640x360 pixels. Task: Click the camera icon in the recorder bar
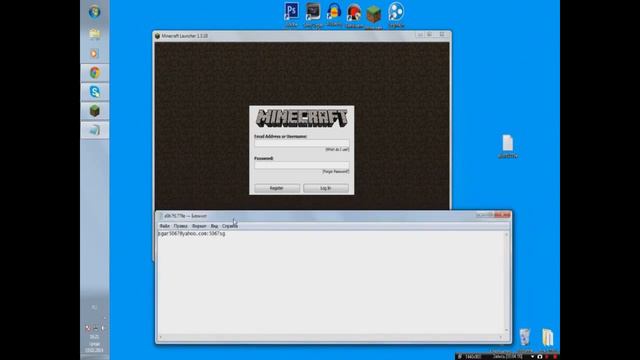(540, 357)
